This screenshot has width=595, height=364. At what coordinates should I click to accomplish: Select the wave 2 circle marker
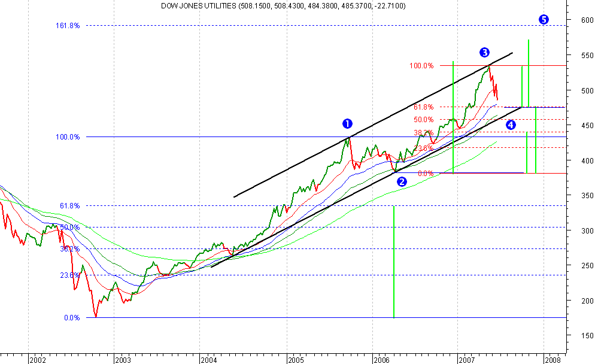click(402, 182)
